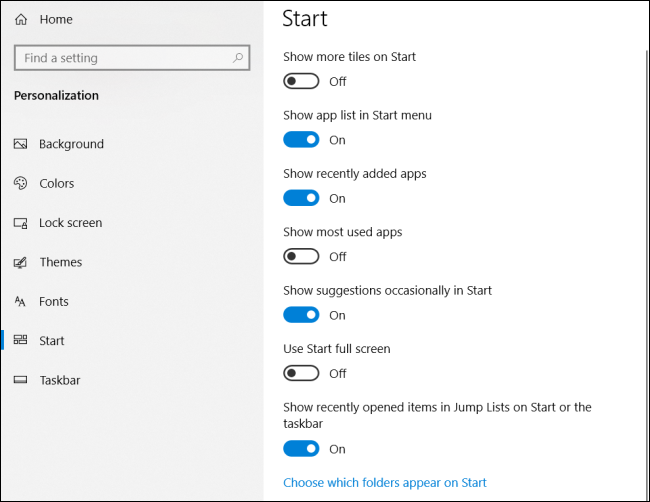The width and height of the screenshot is (650, 502).
Task: Click the Taskbar icon in sidebar
Action: tap(21, 380)
